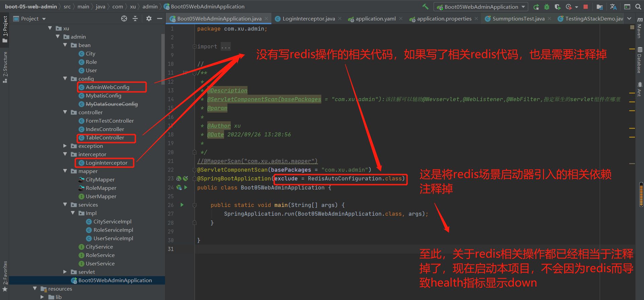Open run configuration dropdown Boot05WebAdminApplication

click(481, 7)
